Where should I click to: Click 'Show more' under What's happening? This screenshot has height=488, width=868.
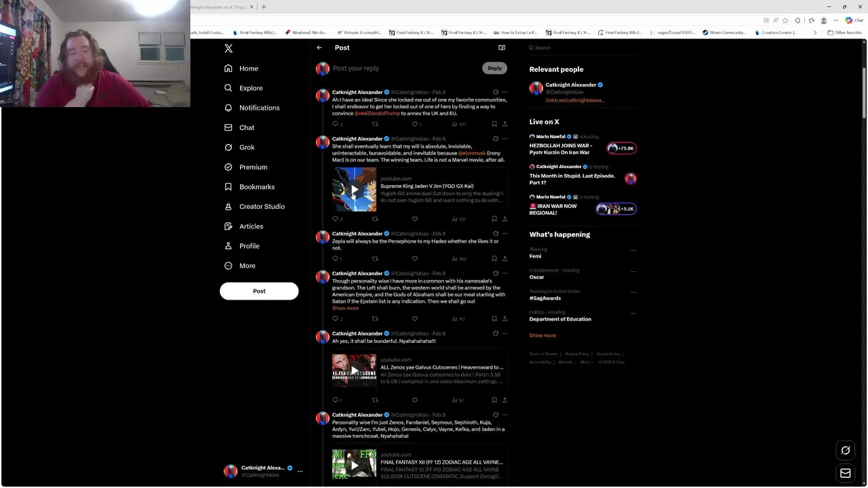542,335
